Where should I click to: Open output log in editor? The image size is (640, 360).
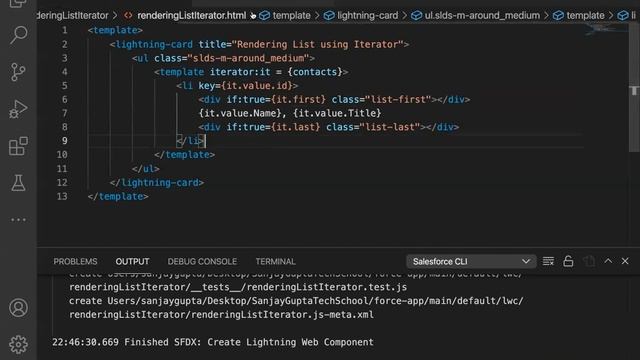(x=589, y=261)
